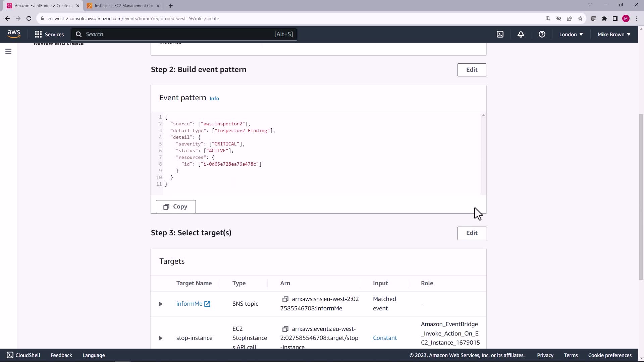The width and height of the screenshot is (644, 362).
Task: Click the AWS logo home icon
Action: [14, 34]
